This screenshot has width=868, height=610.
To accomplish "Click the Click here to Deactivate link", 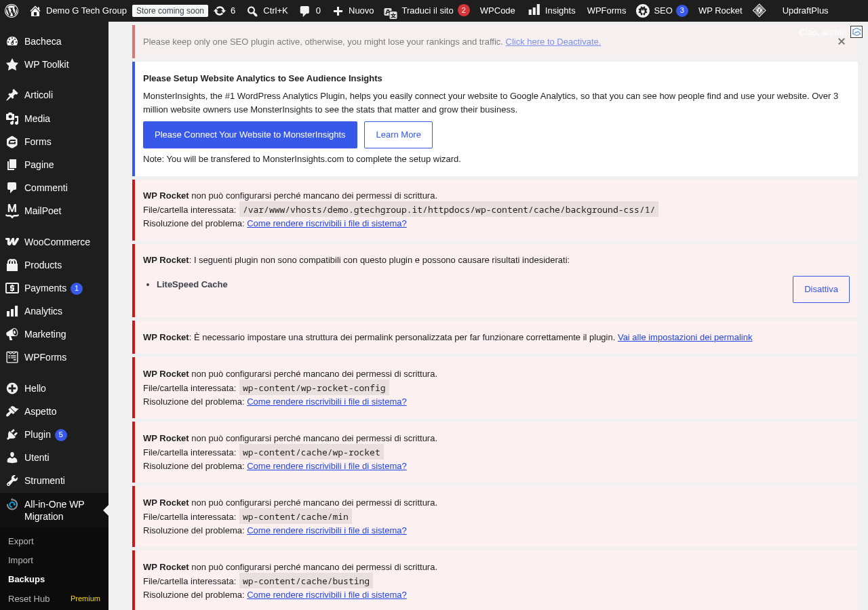I will tap(553, 41).
